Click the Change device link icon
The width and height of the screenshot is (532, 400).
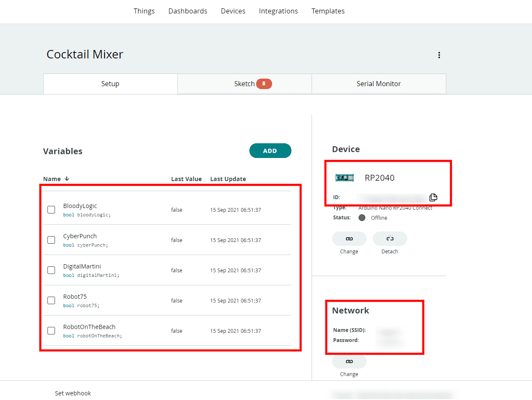[349, 239]
